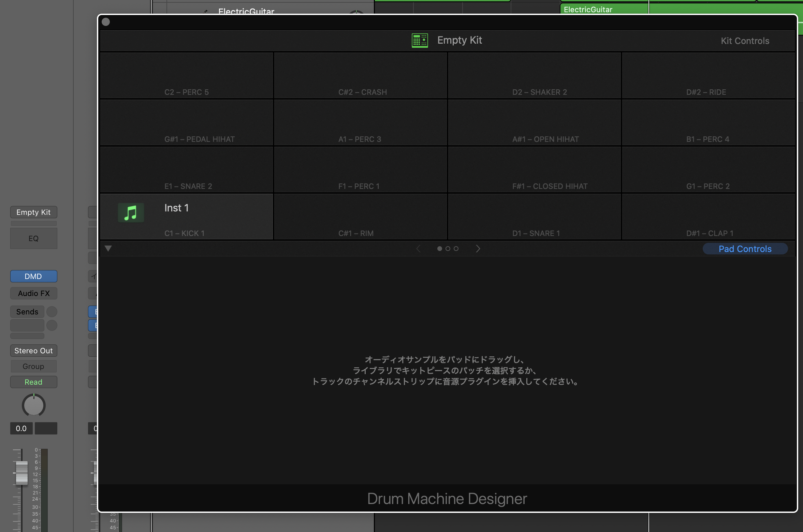803x532 pixels.
Task: Click the EQ display thumbnail
Action: (33, 238)
